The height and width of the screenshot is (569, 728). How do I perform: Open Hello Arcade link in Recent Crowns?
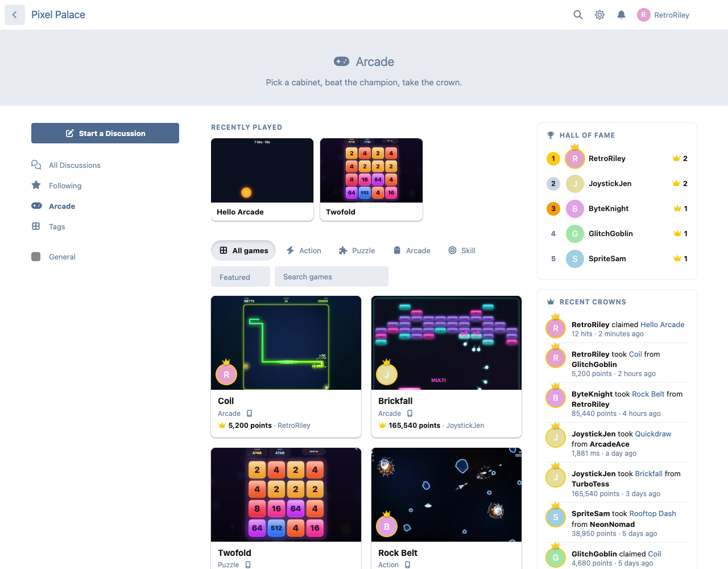(662, 324)
